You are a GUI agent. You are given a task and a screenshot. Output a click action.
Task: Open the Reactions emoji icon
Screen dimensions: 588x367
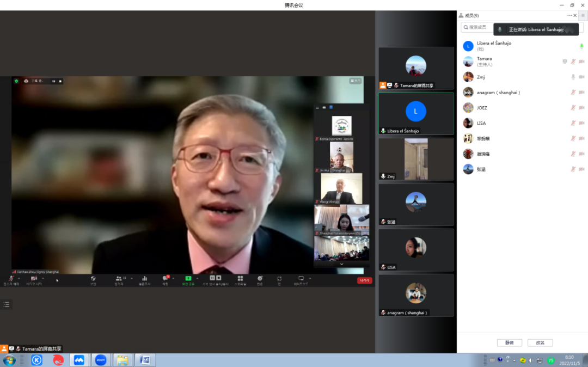pyautogui.click(x=260, y=278)
